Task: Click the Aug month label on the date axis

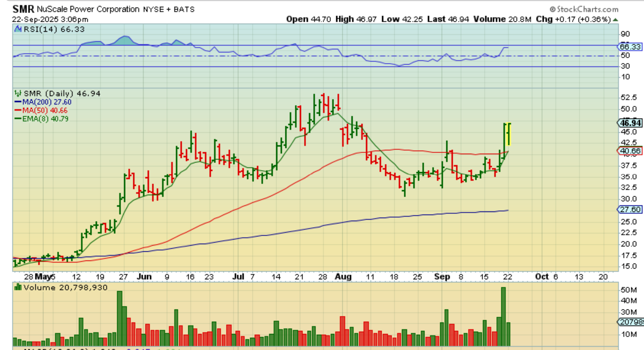Action: point(343,277)
